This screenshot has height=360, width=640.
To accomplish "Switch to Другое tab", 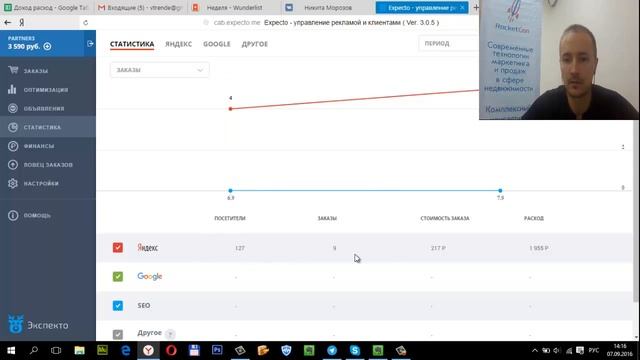I will tap(255, 44).
